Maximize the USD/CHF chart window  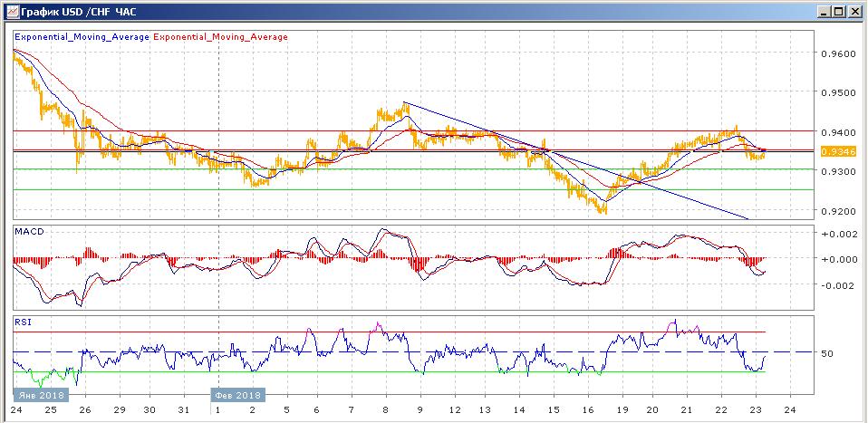[x=840, y=11]
